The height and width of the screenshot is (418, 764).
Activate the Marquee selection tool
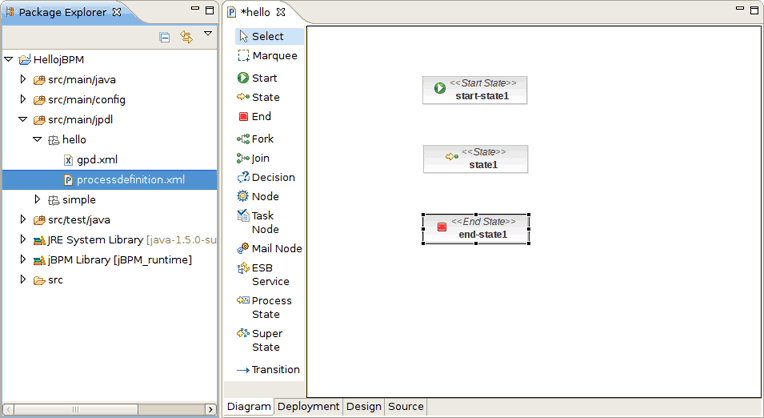pyautogui.click(x=269, y=56)
